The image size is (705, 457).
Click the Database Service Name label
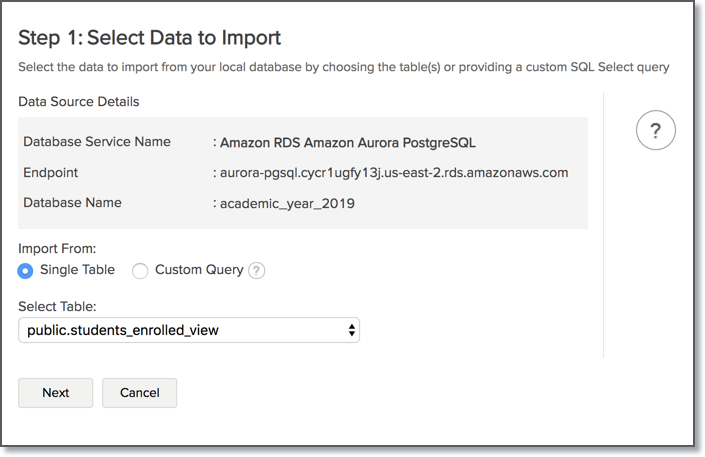tap(97, 142)
